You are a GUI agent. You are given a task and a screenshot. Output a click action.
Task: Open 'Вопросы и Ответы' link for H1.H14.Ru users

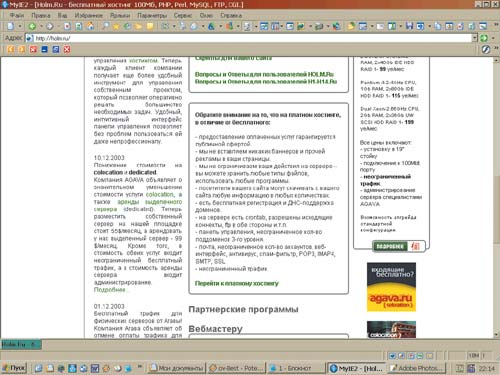pyautogui.click(x=266, y=82)
